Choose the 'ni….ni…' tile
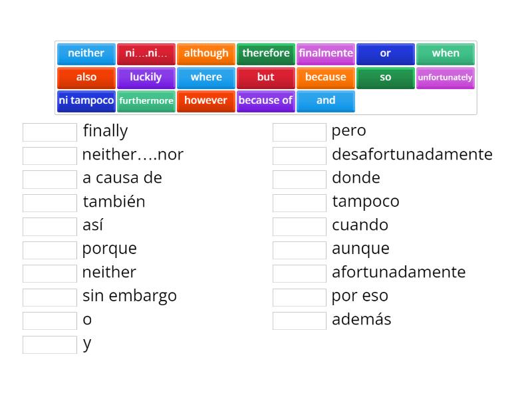The image size is (532, 399). tap(146, 53)
